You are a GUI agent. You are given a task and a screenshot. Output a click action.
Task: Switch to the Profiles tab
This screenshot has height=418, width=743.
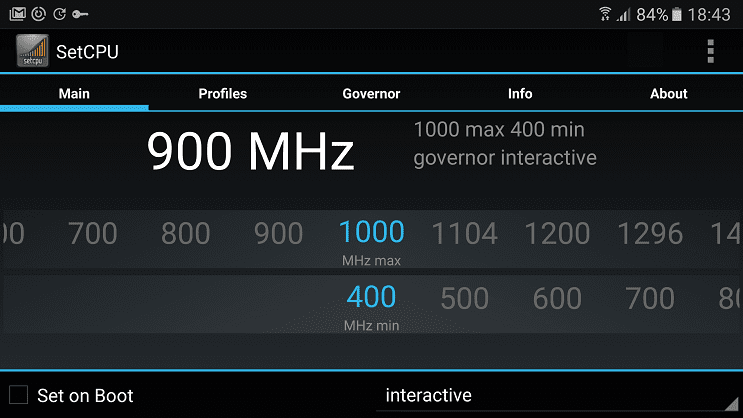click(223, 93)
